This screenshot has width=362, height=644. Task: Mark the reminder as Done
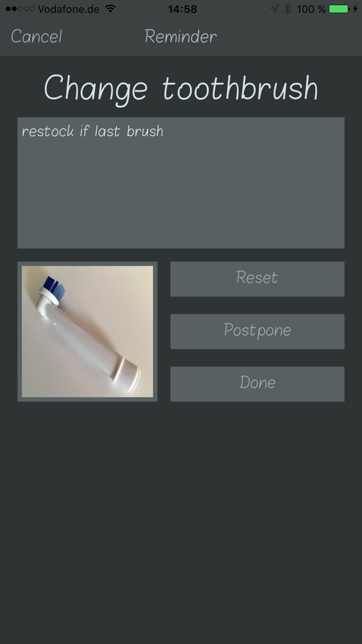257,384
